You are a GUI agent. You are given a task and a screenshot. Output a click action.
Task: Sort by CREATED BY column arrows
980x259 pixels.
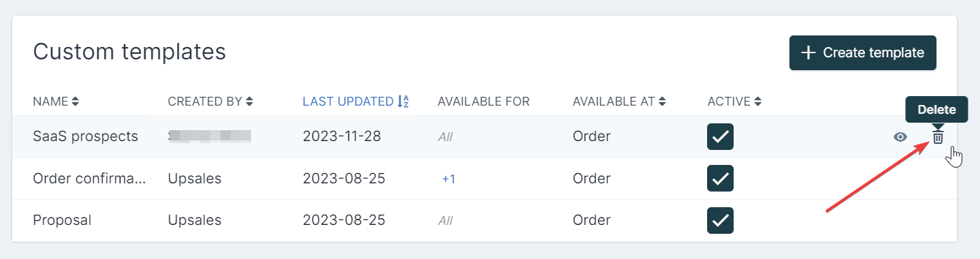(x=250, y=102)
